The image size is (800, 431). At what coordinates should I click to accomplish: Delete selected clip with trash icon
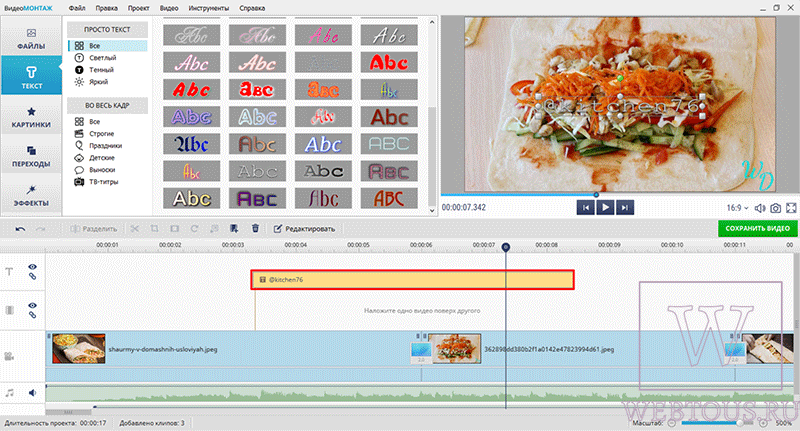256,229
